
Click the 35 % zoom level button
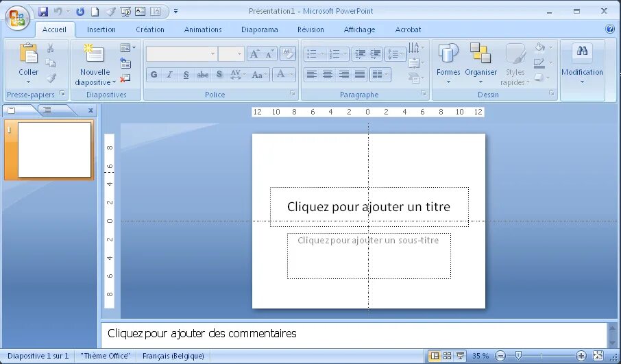click(480, 356)
